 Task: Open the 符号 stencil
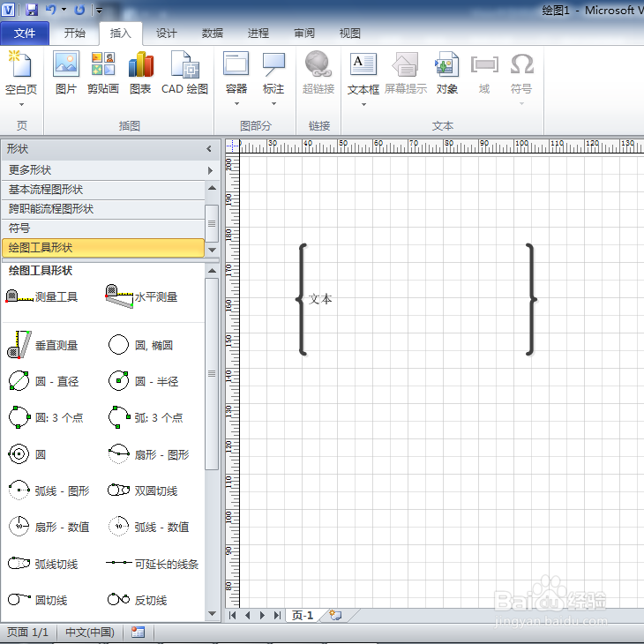103,228
